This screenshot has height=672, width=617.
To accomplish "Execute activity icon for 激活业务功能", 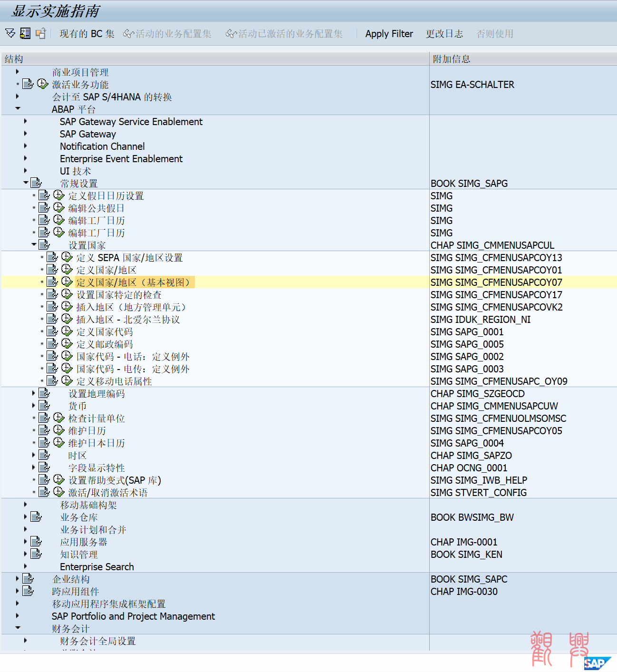I will pyautogui.click(x=43, y=84).
